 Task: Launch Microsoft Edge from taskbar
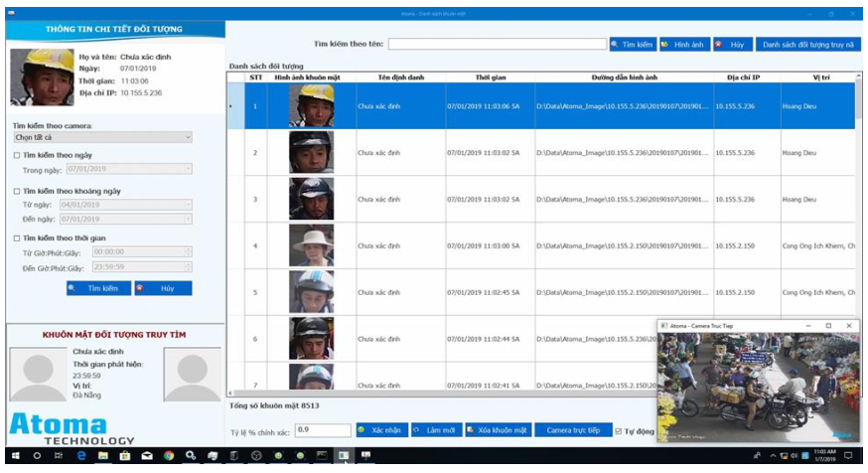click(x=81, y=456)
